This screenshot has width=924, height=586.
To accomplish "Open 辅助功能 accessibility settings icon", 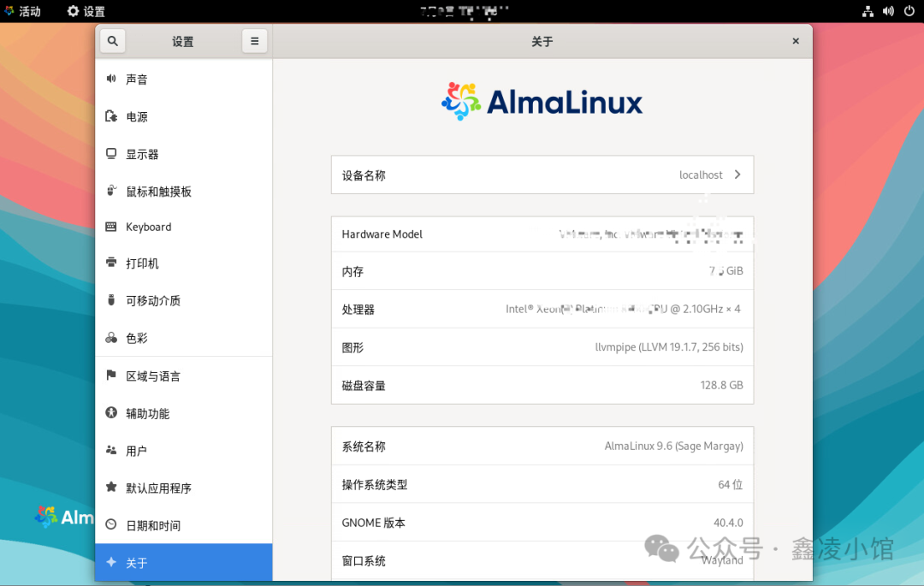I will click(112, 413).
